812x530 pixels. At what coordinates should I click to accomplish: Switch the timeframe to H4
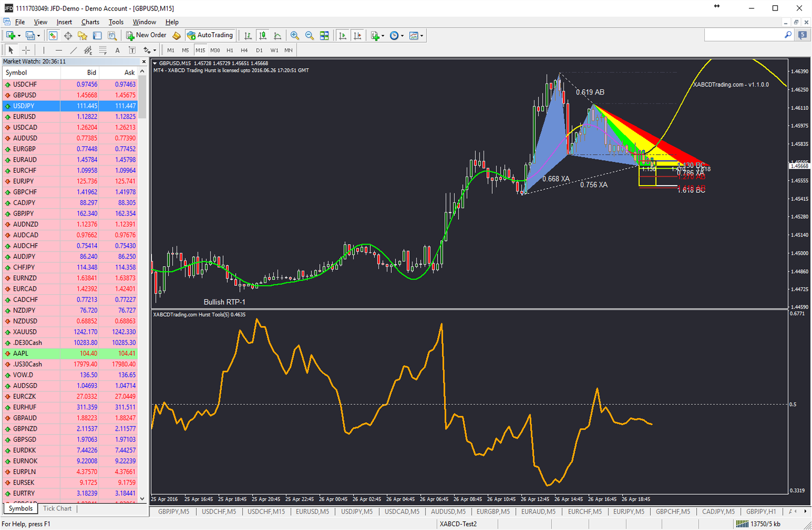click(x=244, y=50)
